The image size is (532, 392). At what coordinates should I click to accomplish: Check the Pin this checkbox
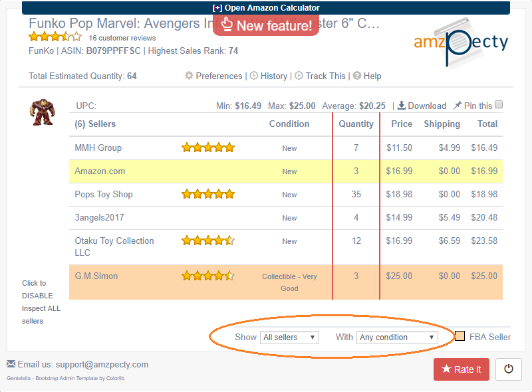[x=499, y=104]
